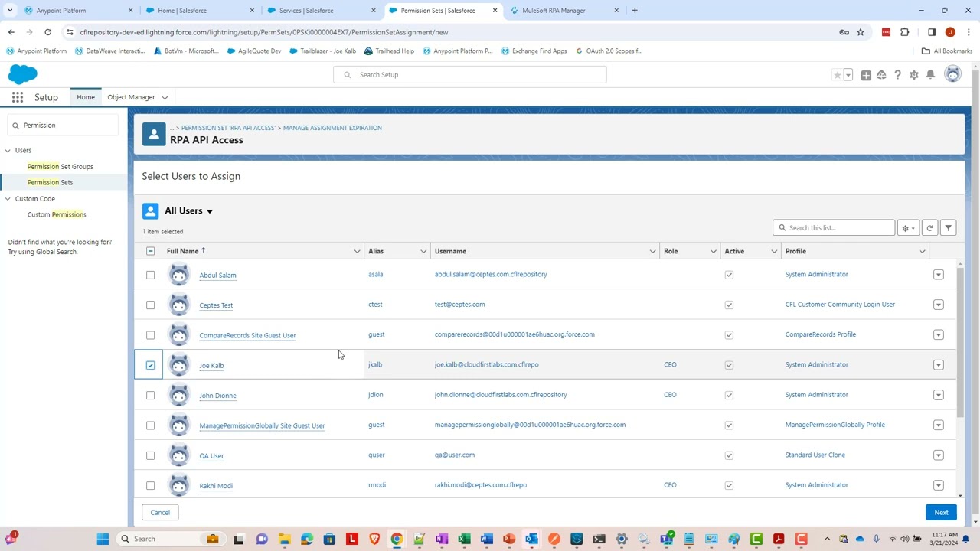
Task: Open Manage Assignment Expiration breadcrumb link
Action: point(332,128)
